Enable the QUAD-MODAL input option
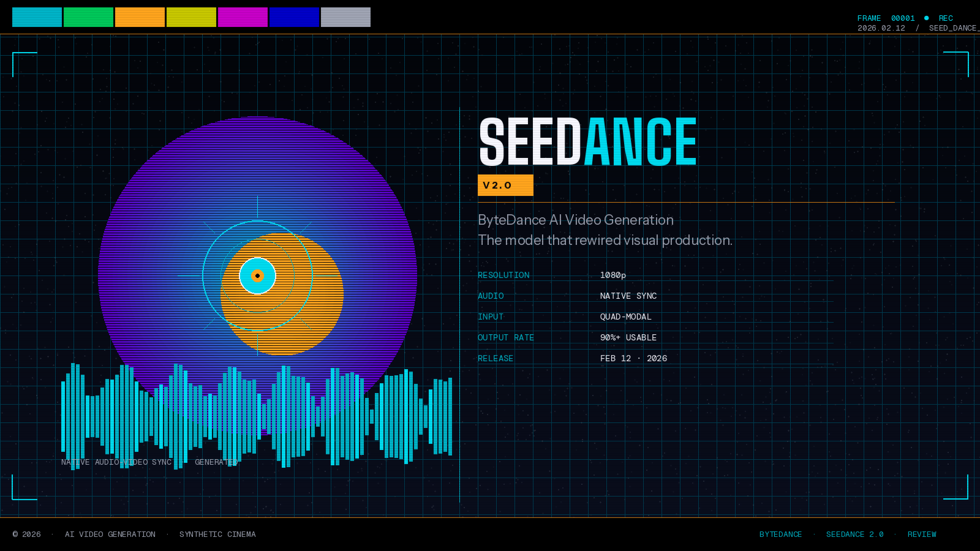This screenshot has width=980, height=551. [x=626, y=317]
